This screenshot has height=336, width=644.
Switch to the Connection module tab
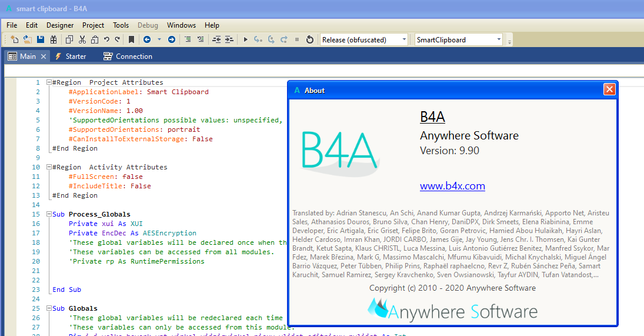pos(128,56)
